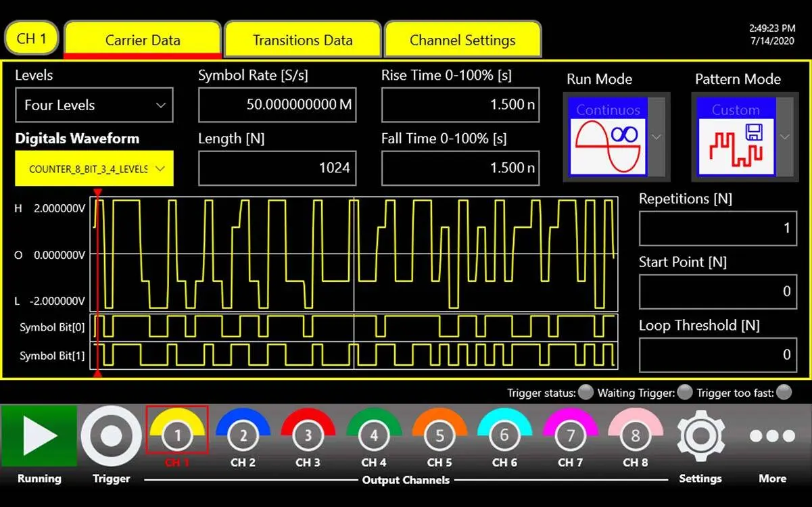
Task: Select output channel 3 red icon
Action: coord(308,436)
